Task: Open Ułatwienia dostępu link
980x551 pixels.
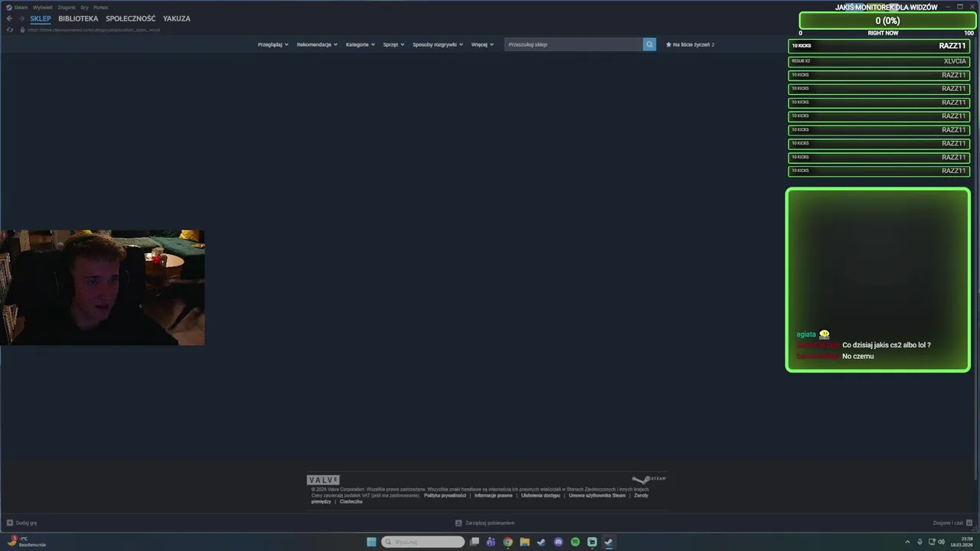Action: click(x=541, y=495)
